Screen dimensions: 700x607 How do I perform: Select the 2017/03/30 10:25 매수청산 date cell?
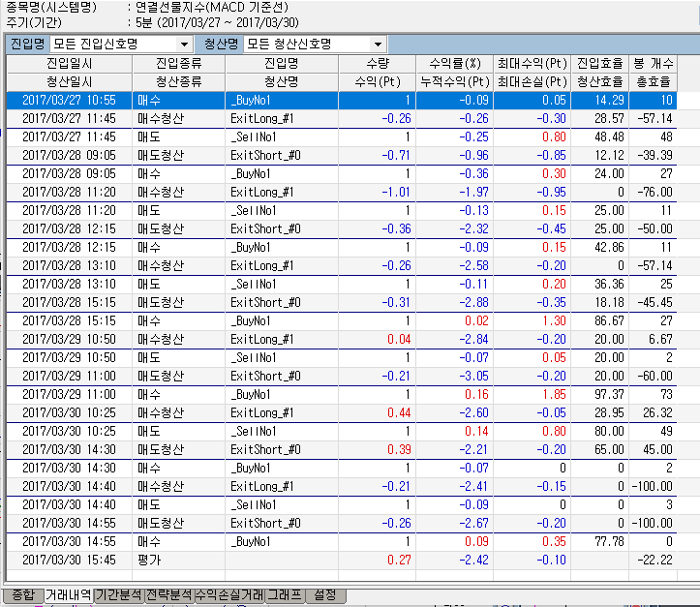coord(69,412)
